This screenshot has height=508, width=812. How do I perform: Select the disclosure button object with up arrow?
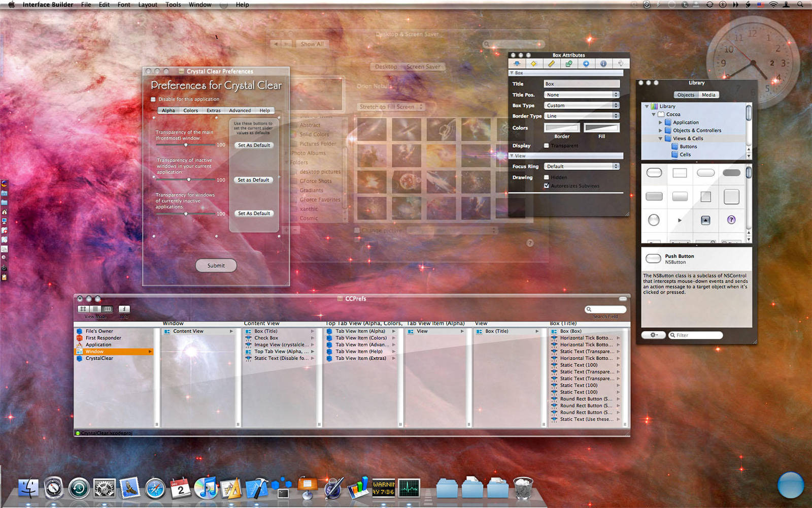(x=705, y=220)
